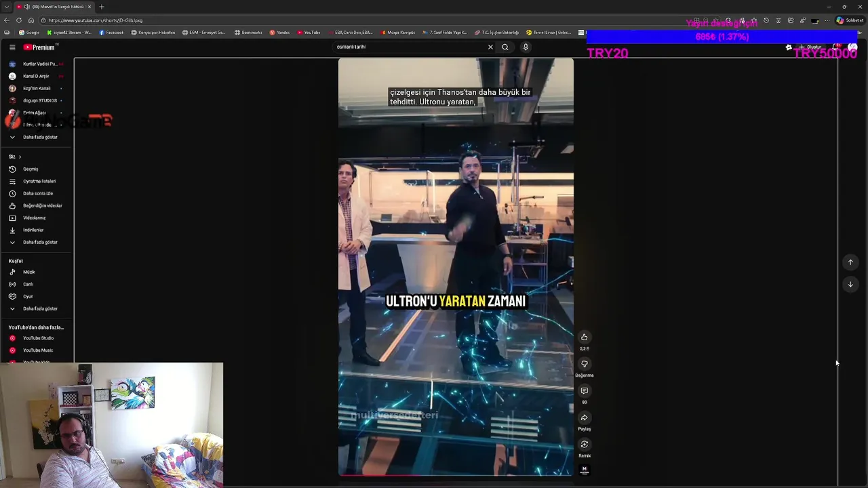
Task: Open the Sohbet et Copilot button
Action: [850, 20]
